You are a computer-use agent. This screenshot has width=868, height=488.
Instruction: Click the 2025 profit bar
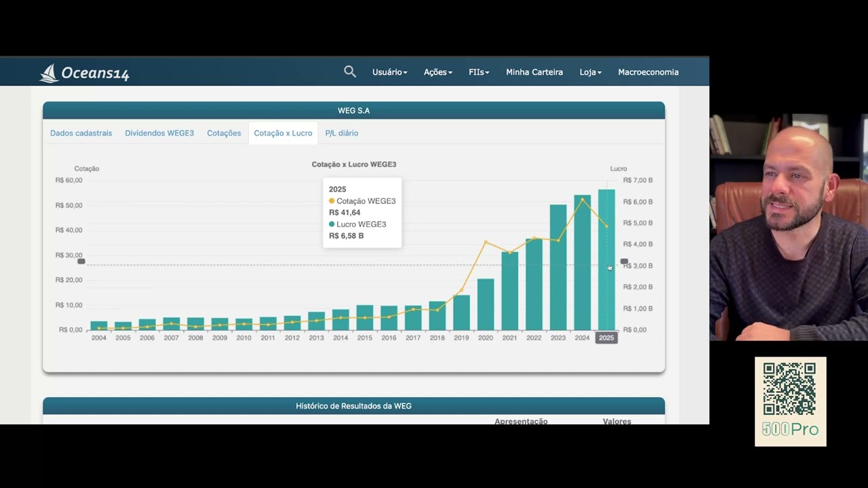[606, 260]
